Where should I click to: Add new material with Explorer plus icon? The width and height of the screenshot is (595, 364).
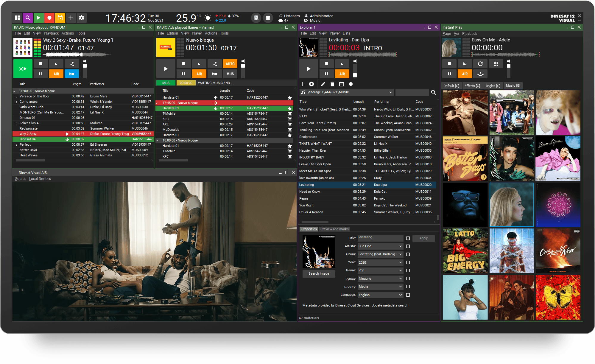coord(302,84)
